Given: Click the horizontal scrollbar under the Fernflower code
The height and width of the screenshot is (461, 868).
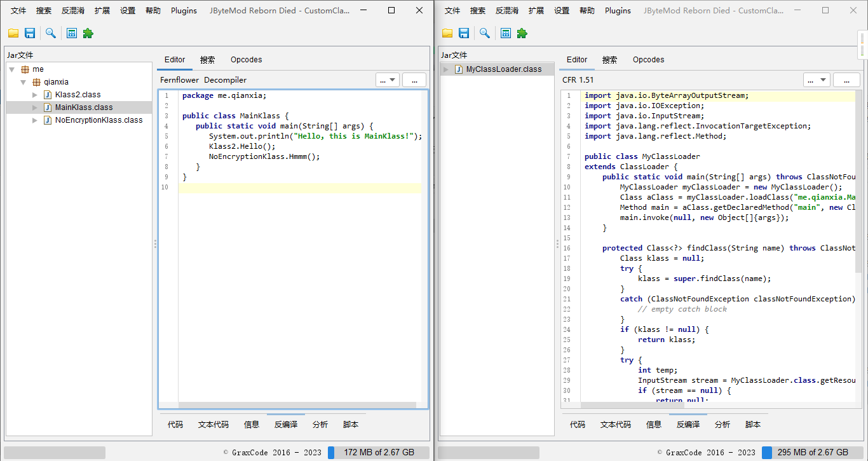Looking at the screenshot, I should [297, 405].
